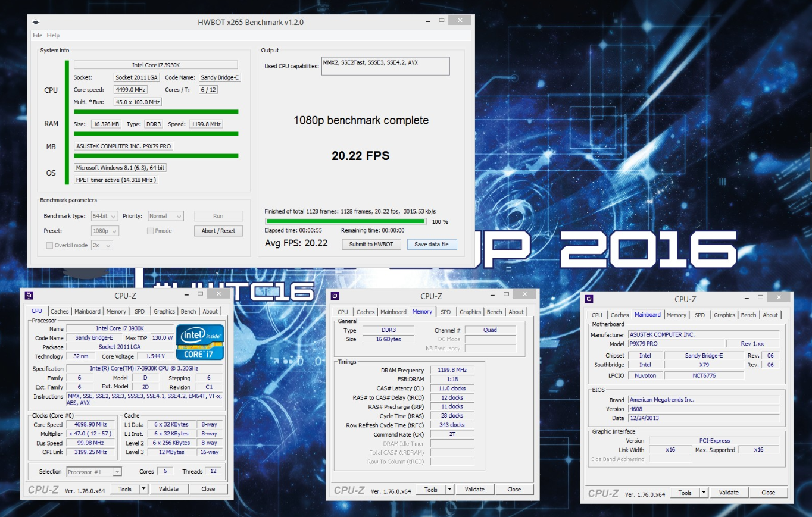Toggle the Pmode checkbox
The width and height of the screenshot is (812, 517).
coord(151,231)
